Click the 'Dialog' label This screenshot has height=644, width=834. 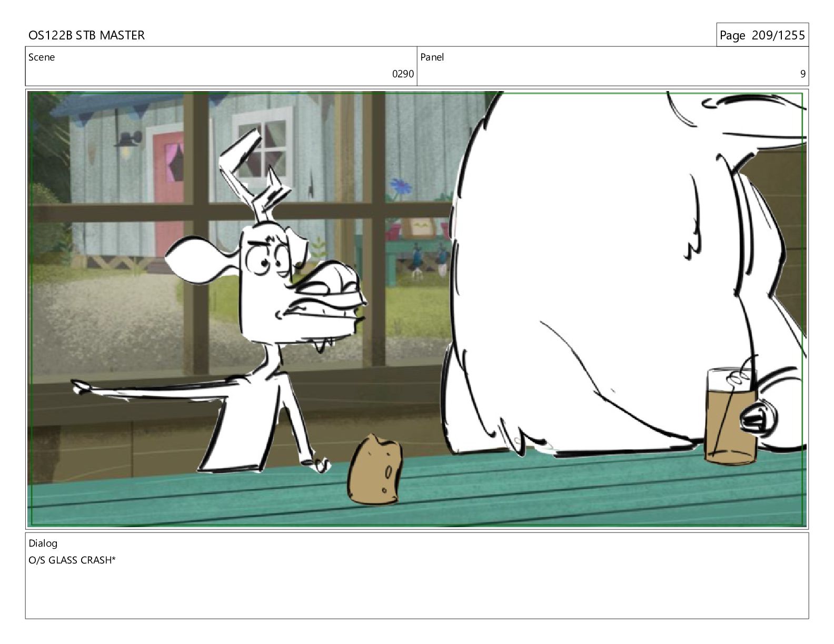[x=43, y=544]
